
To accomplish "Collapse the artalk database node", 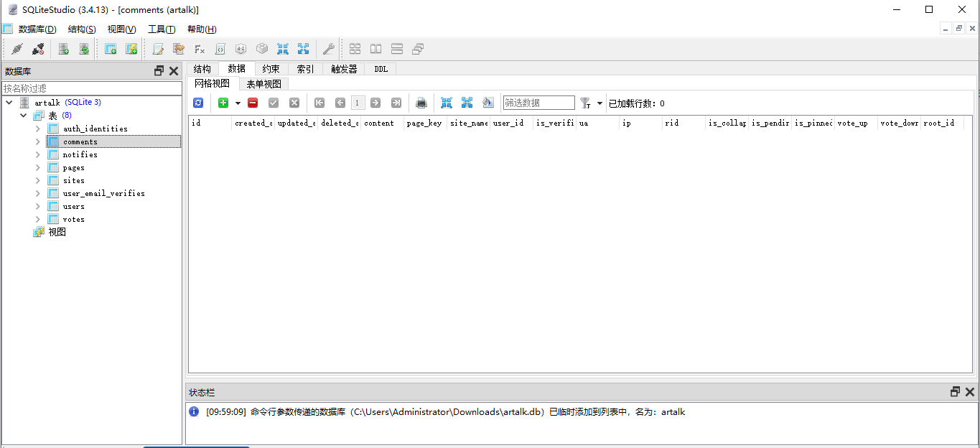I will [x=9, y=103].
